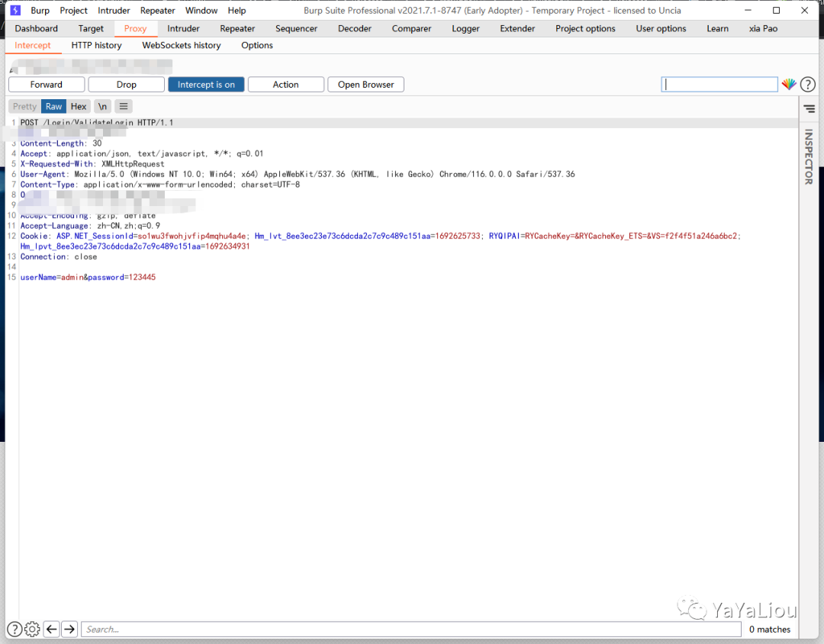Open the Repeater menu in menu bar

click(x=158, y=11)
